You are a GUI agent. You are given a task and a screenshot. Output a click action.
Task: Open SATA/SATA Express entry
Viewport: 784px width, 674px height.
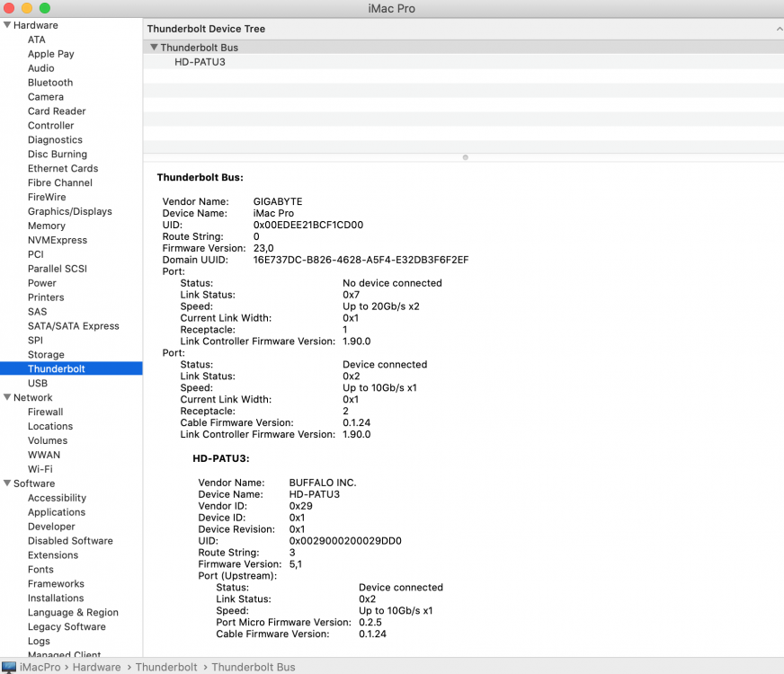pos(74,325)
